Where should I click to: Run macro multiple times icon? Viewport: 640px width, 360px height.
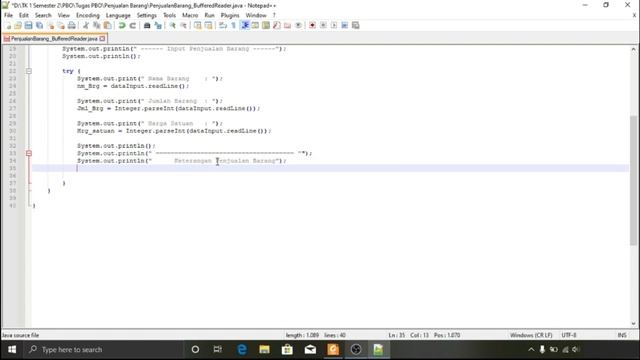tap(344, 25)
